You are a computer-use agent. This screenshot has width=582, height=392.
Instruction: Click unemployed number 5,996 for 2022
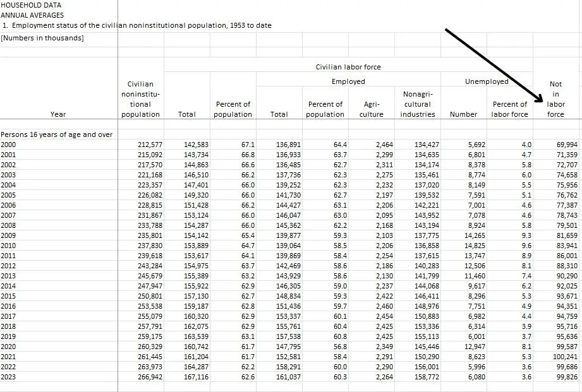476,367
